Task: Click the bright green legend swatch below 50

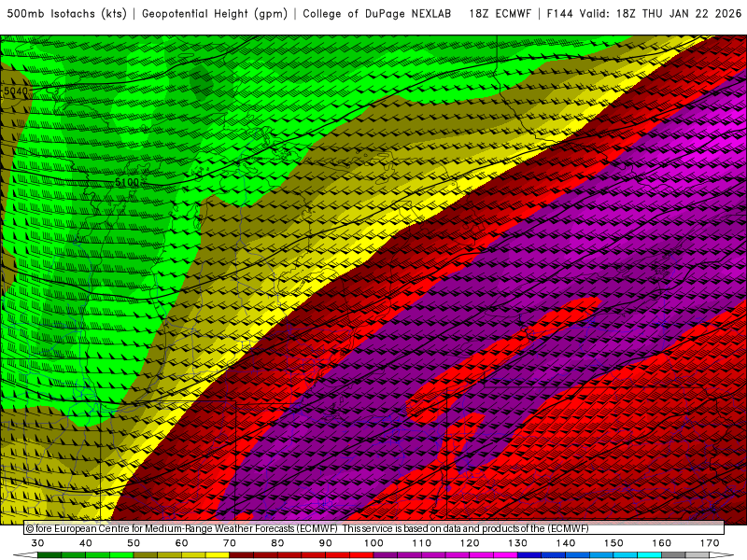Action: pyautogui.click(x=121, y=555)
